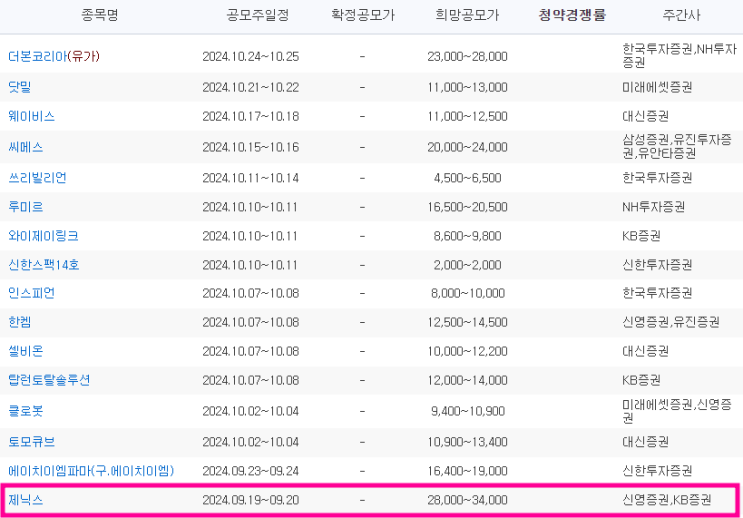Open the 제닉스 stock link
Image resolution: width=743 pixels, height=518 pixels.
[x=26, y=500]
